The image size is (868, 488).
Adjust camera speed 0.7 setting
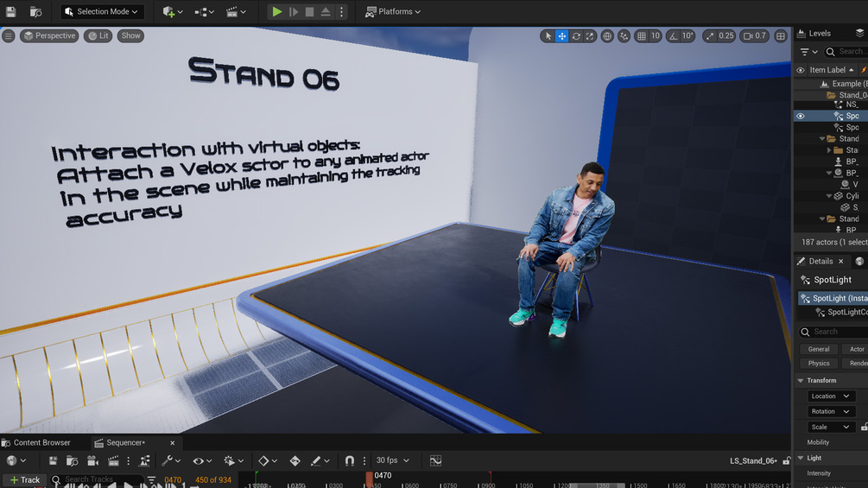tap(755, 36)
